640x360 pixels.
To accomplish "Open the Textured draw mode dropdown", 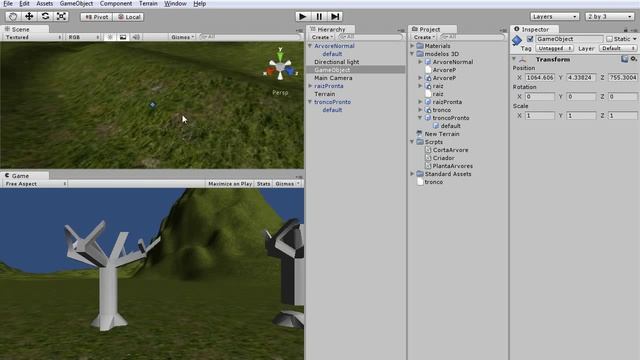I will click(x=33, y=37).
